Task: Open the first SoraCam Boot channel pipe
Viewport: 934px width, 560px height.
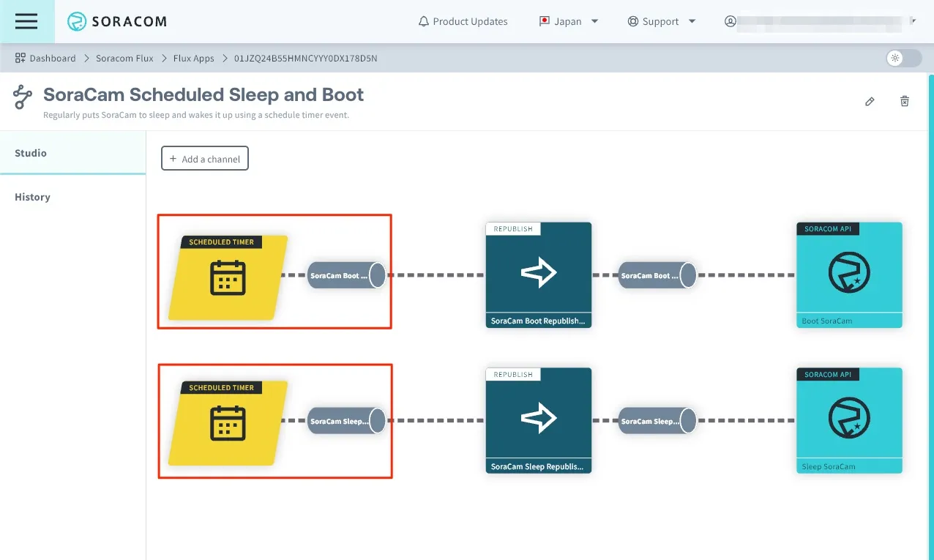Action: pyautogui.click(x=346, y=275)
